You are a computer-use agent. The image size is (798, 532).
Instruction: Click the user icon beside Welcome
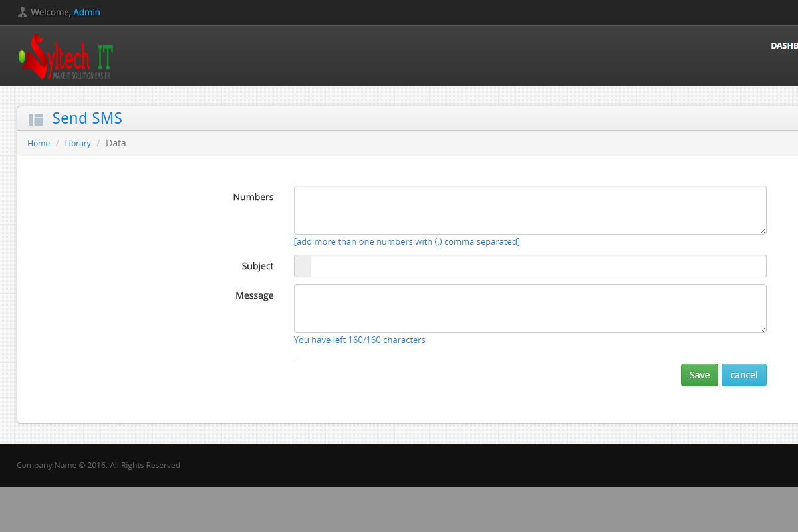tap(23, 12)
